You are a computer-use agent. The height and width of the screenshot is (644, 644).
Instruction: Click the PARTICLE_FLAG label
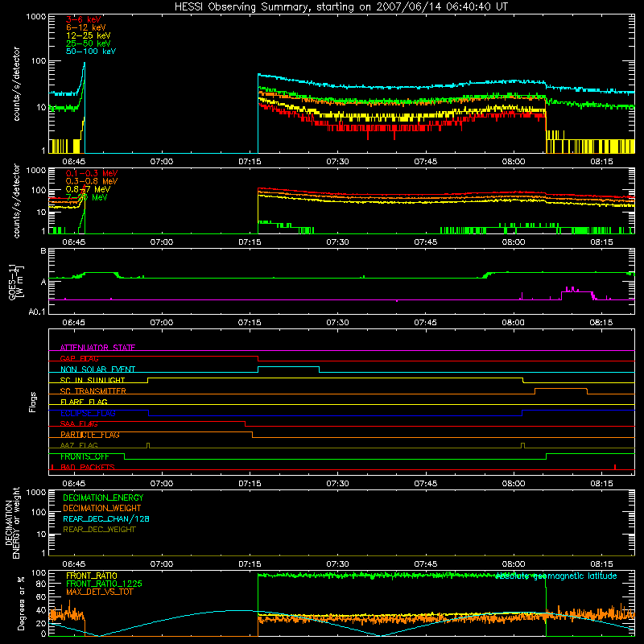coord(90,435)
